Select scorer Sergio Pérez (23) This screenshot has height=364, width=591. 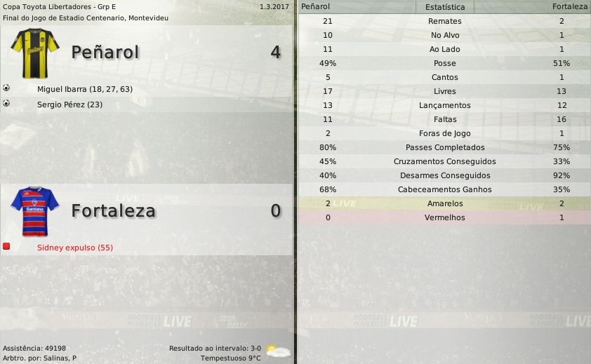(x=70, y=105)
